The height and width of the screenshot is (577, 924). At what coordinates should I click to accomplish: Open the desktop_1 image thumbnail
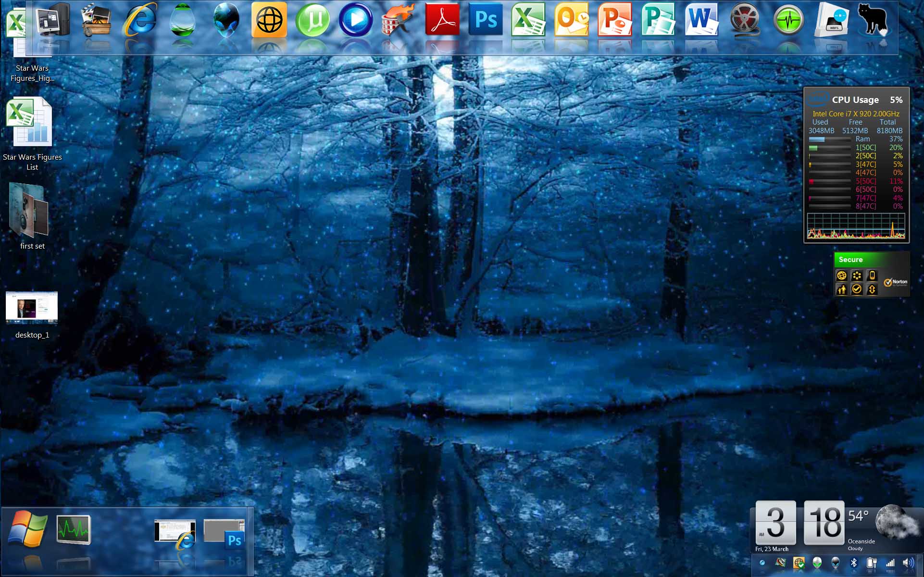coord(32,308)
